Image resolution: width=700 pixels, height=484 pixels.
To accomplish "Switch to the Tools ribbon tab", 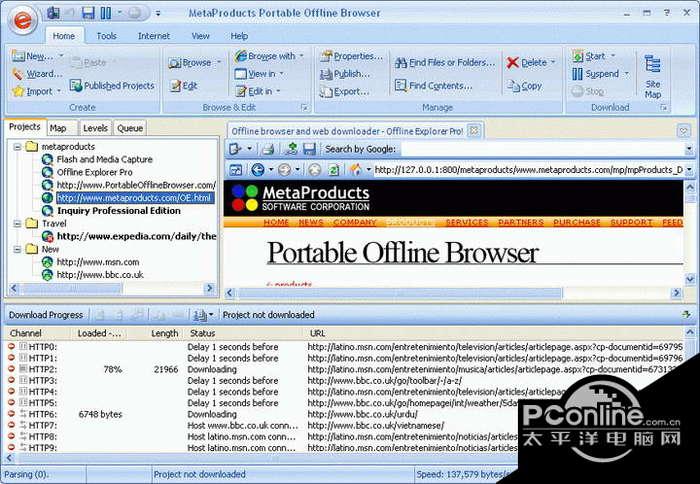I will [x=107, y=36].
